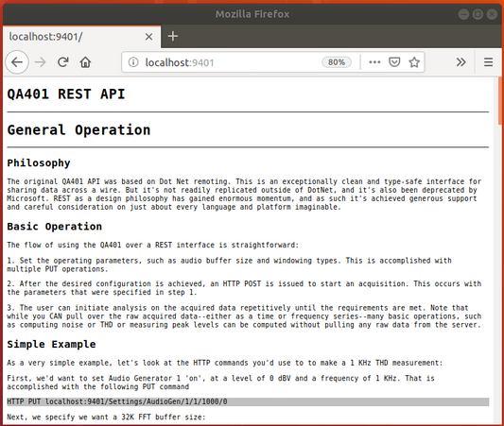Close the localhost:9401 tab
This screenshot has width=504, height=426.
pos(148,37)
